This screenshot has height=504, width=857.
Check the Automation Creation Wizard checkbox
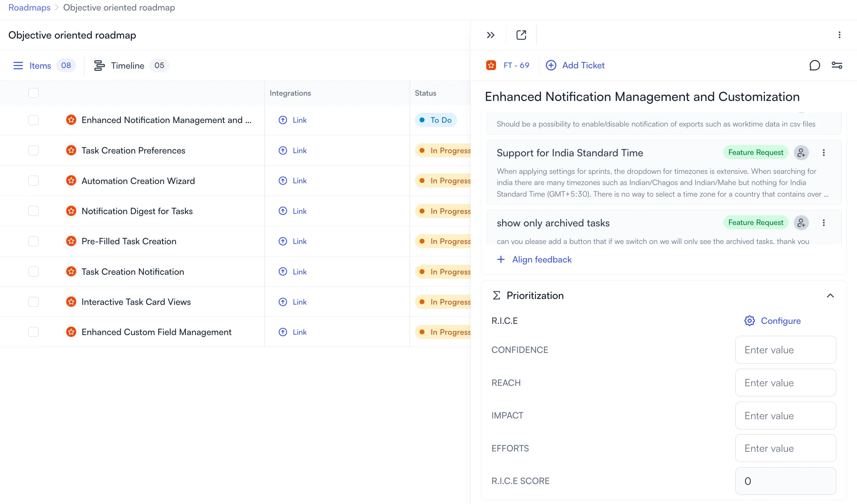33,181
